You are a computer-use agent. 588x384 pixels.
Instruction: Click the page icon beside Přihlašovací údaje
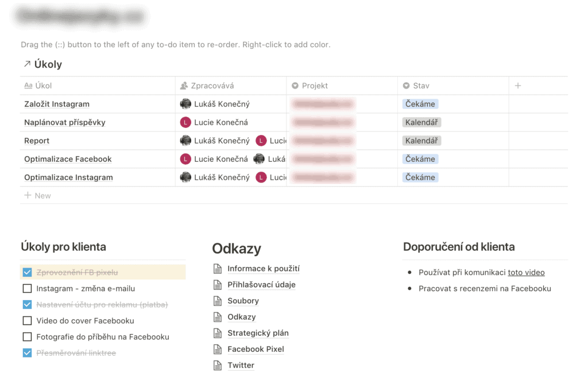tap(218, 285)
